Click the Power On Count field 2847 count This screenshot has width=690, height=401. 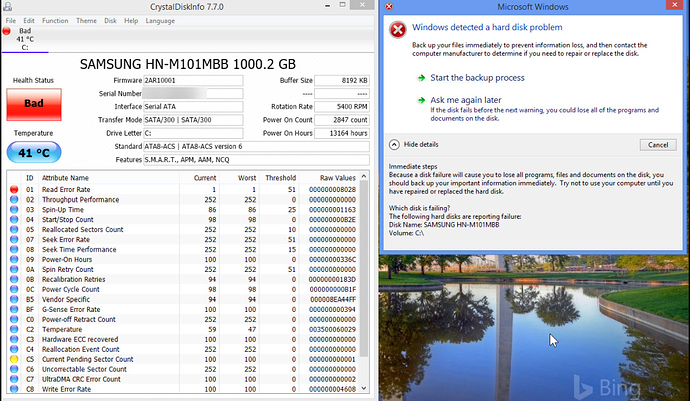[342, 120]
